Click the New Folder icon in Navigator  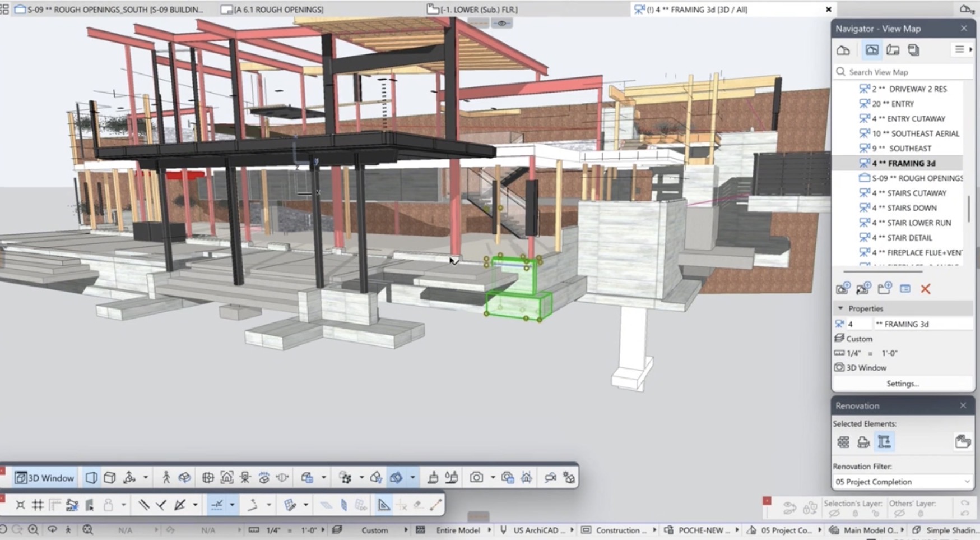[x=884, y=289]
